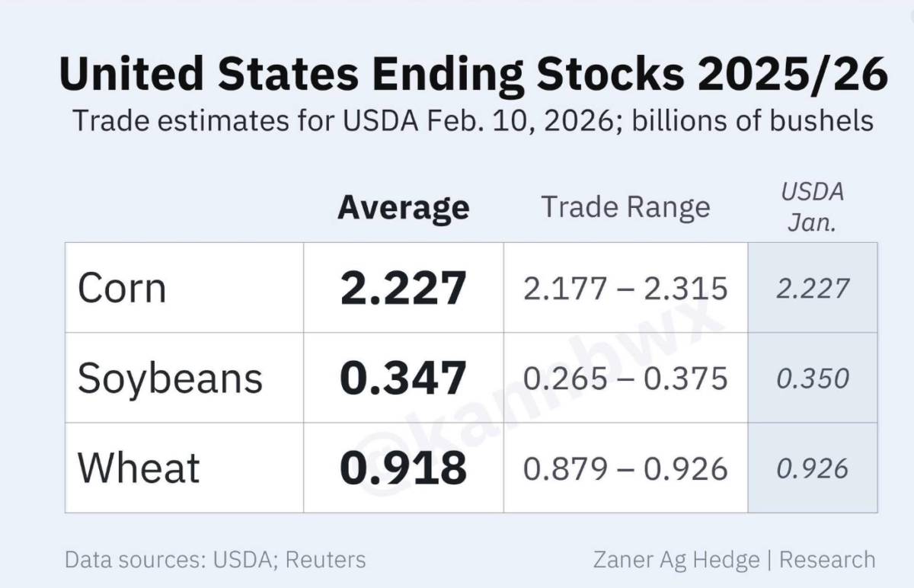Click the USDA Jan. corn value 2.227
This screenshot has width=914, height=588.
point(813,289)
